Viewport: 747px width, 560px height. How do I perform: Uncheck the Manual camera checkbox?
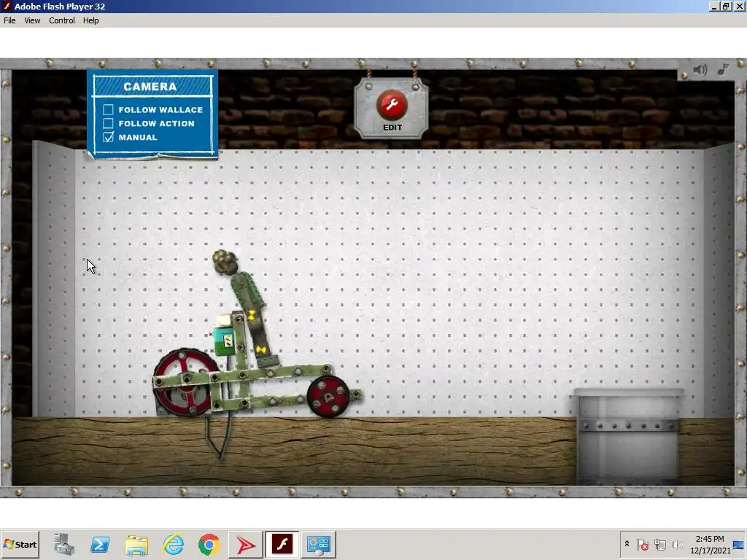pyautogui.click(x=108, y=137)
